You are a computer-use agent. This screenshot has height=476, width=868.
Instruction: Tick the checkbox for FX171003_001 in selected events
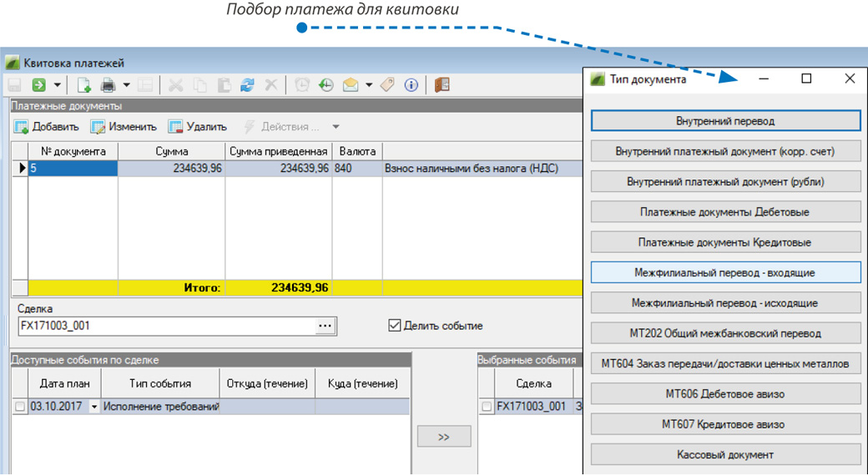487,407
